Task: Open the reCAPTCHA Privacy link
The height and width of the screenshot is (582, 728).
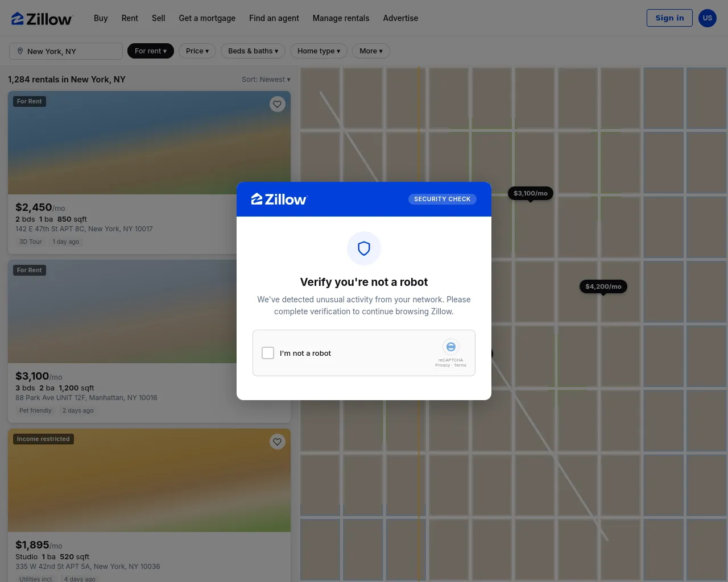Action: point(442,365)
